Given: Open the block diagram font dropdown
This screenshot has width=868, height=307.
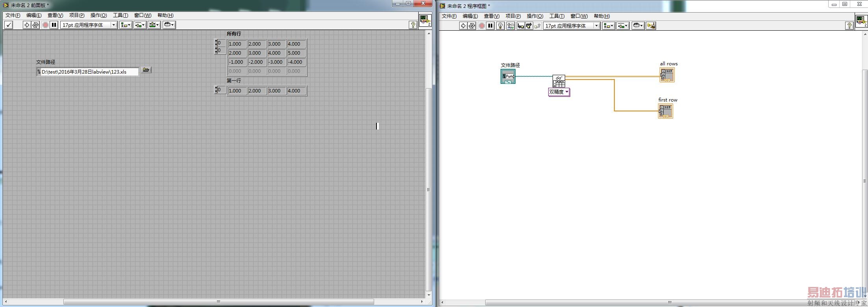Looking at the screenshot, I should 572,26.
